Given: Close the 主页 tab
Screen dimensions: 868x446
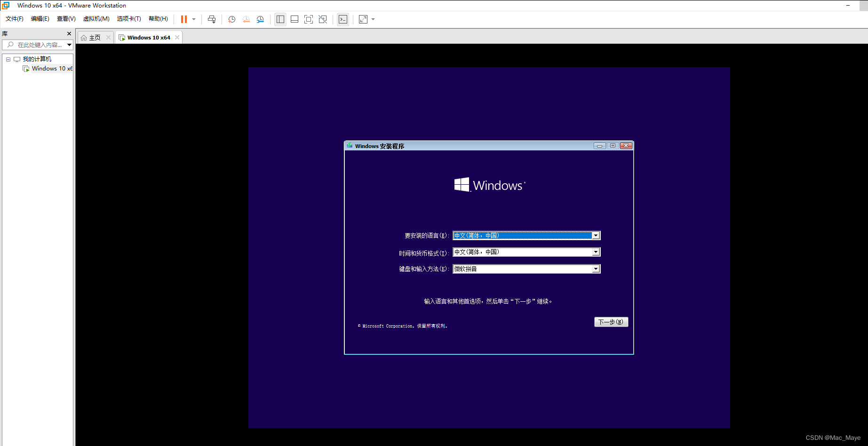Looking at the screenshot, I should pos(108,38).
